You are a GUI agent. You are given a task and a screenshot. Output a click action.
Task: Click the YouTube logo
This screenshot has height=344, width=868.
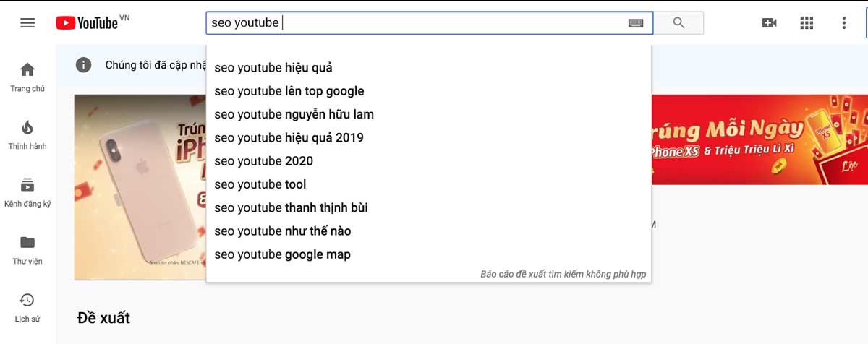[x=87, y=23]
